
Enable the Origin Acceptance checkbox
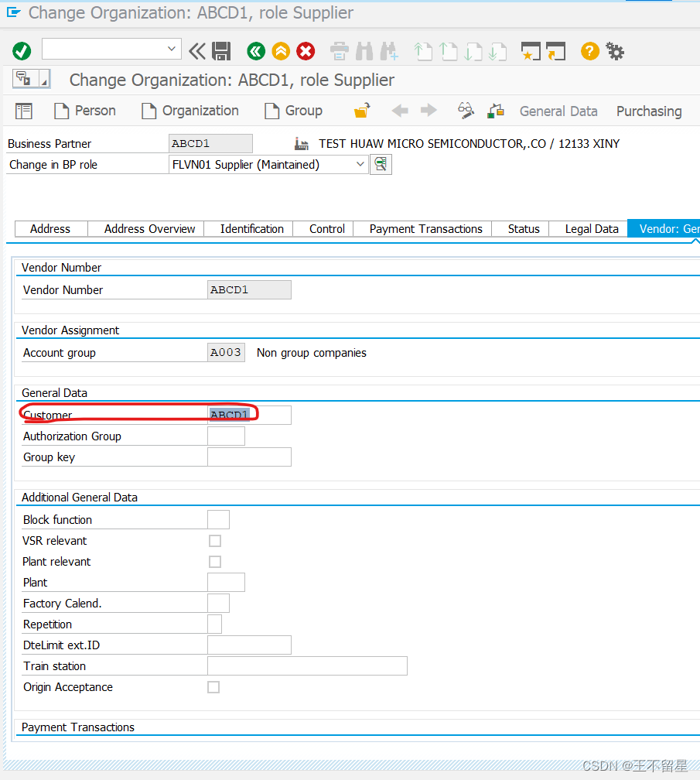213,687
